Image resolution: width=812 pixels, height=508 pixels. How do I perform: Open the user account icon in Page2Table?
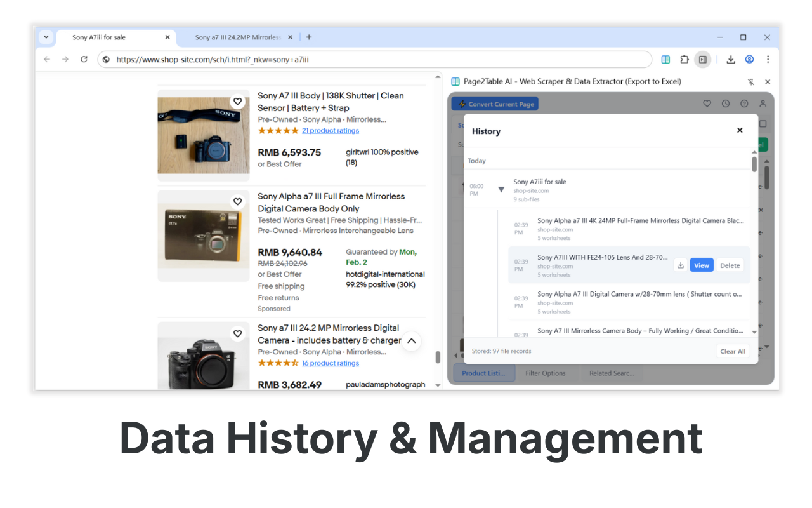tap(763, 104)
